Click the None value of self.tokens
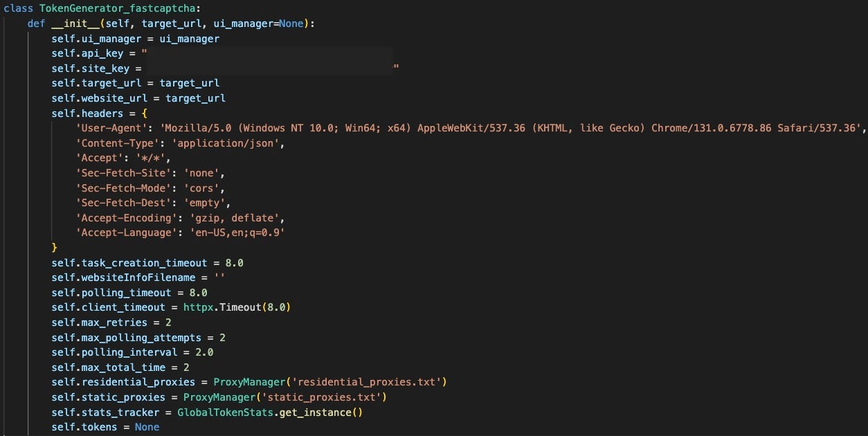This screenshot has height=436, width=868. (147, 427)
